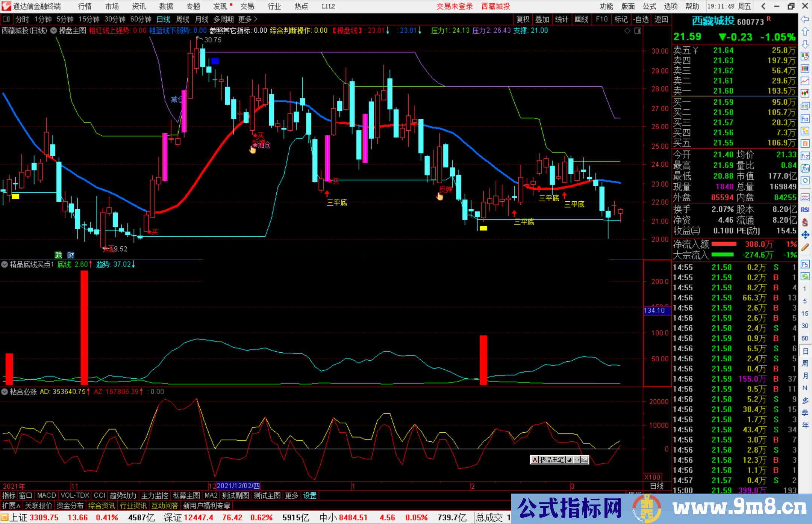Click the MACD indicator button

point(47,495)
